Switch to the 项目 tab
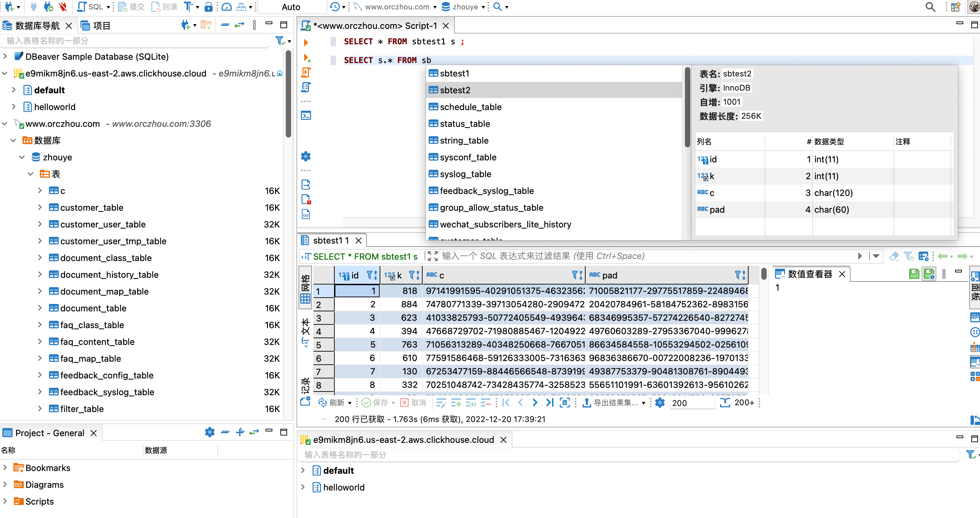 tap(101, 25)
